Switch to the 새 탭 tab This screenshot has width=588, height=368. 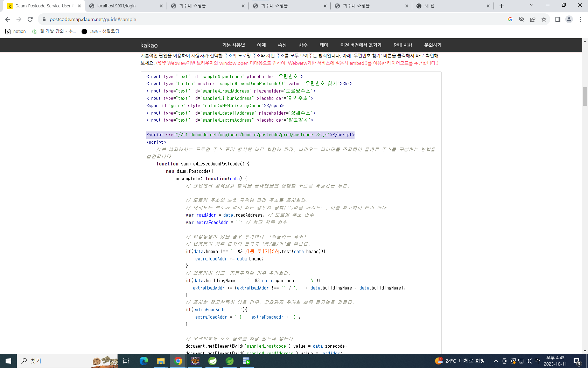pos(454,6)
